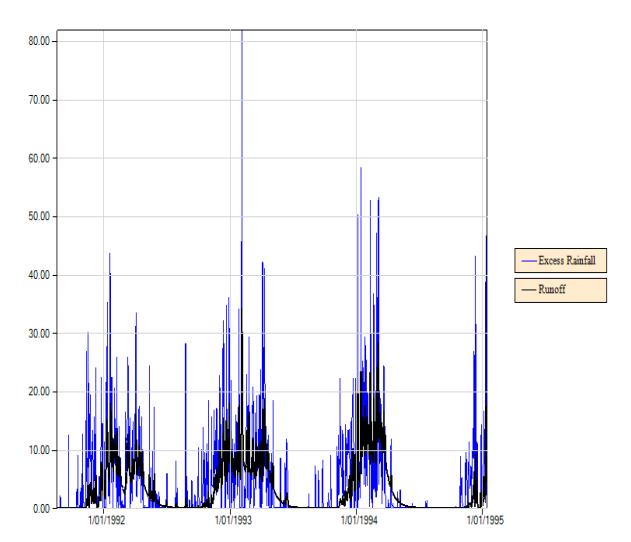Click the 20.00 y-axis label
631x542 pixels.
point(39,392)
